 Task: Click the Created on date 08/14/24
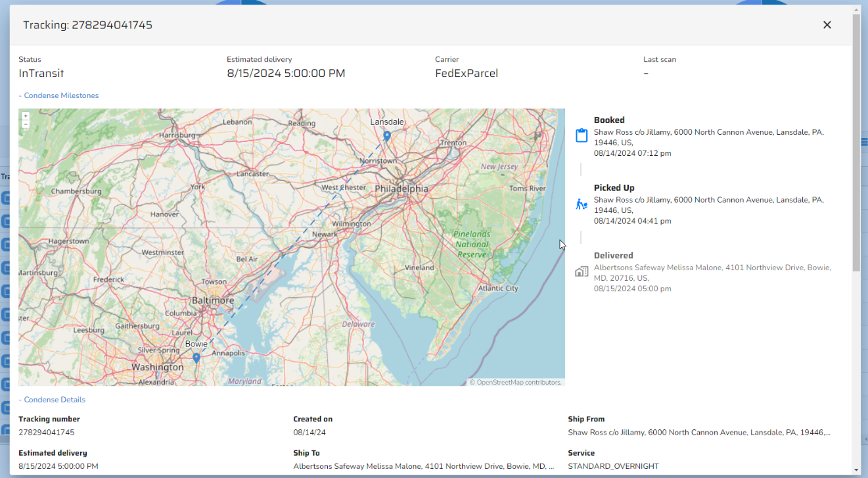click(309, 433)
